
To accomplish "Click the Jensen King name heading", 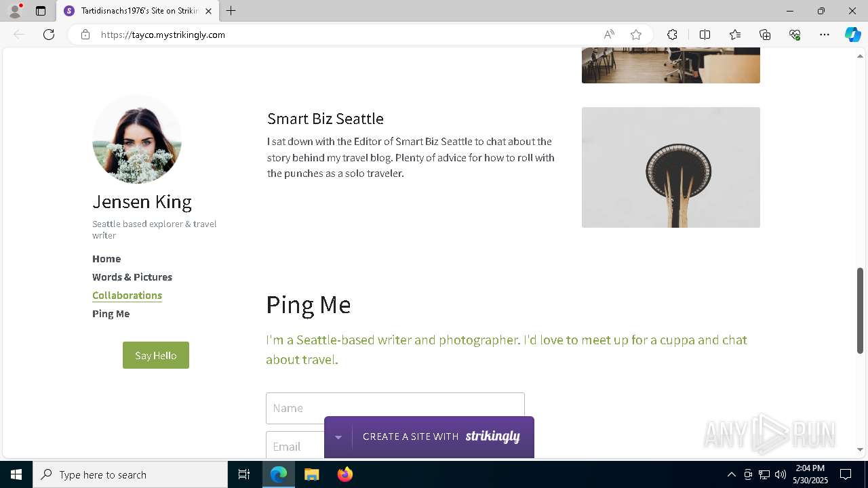I will 142,201.
